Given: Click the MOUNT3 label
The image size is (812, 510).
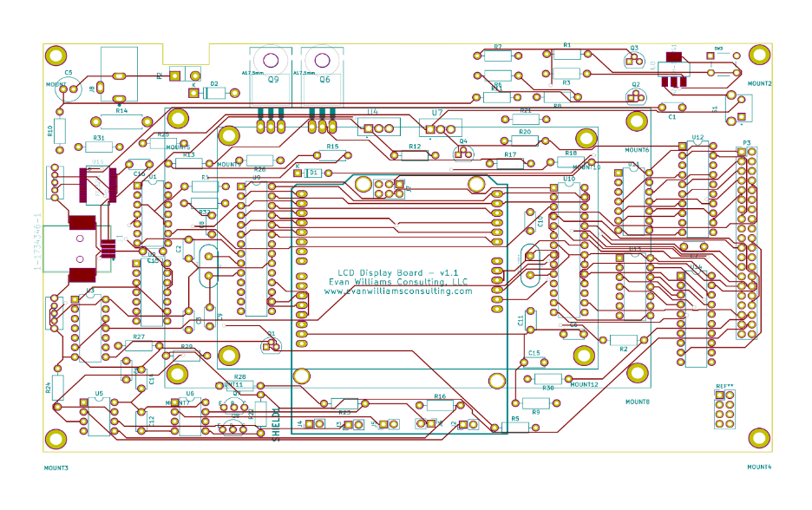Looking at the screenshot, I should [x=56, y=468].
